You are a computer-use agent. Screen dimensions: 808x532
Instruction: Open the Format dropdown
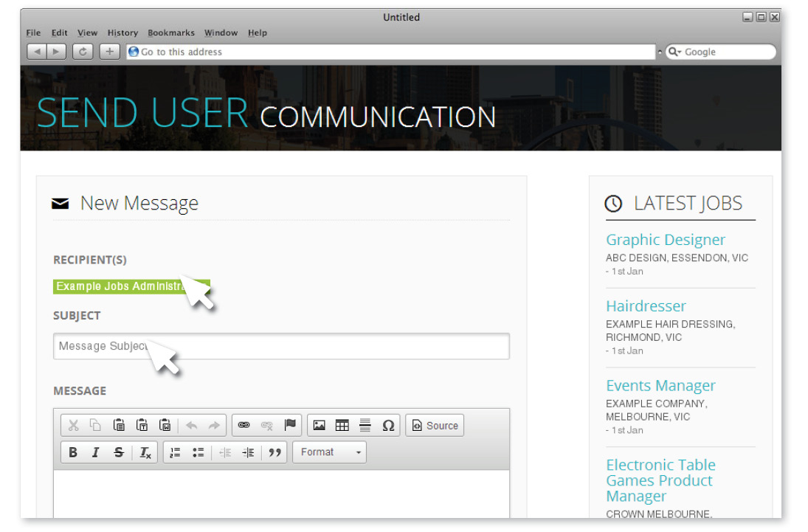(x=329, y=452)
